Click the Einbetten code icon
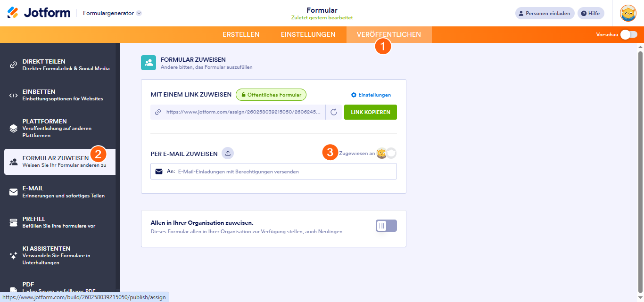Viewport: 644px width, 302px height. [14, 95]
